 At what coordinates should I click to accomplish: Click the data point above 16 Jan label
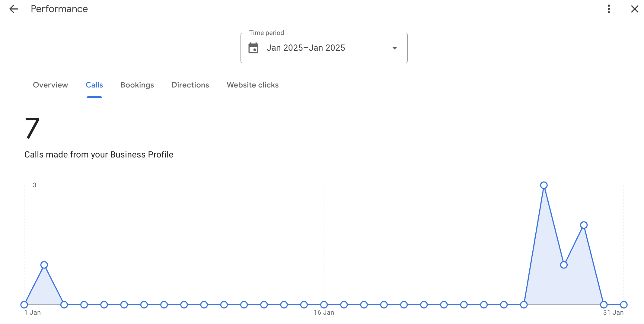324,305
